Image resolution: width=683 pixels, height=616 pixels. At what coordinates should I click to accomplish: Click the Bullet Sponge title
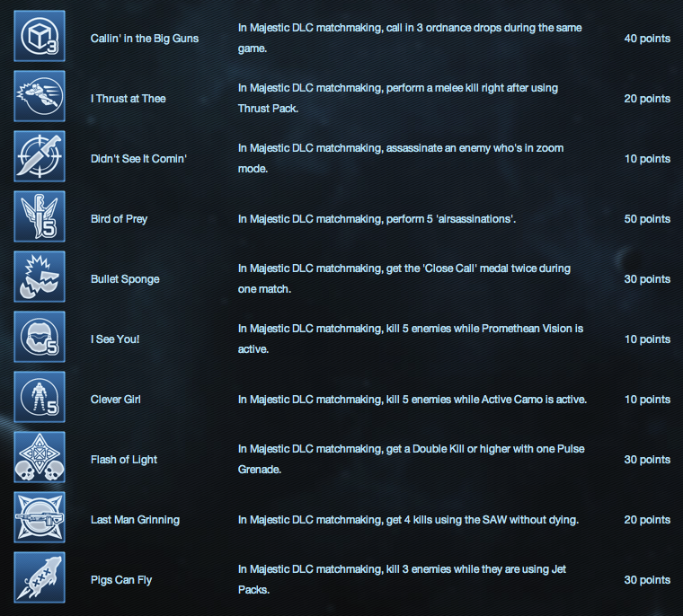[x=125, y=279]
